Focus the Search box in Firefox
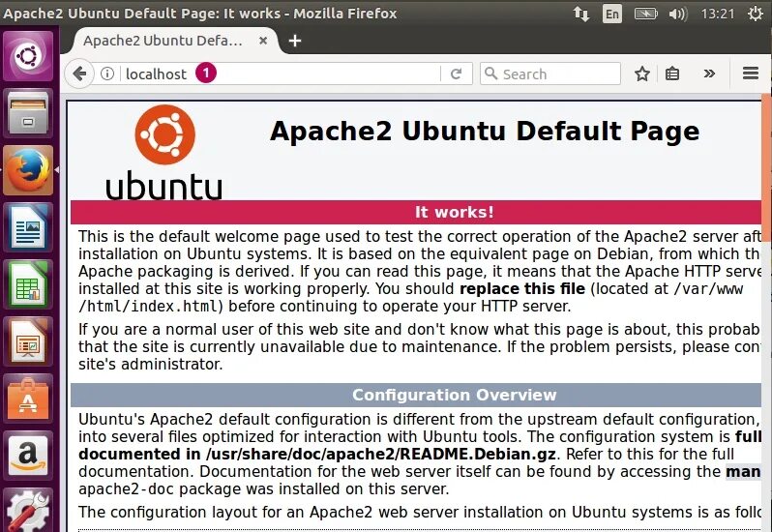772x532 pixels. tap(549, 74)
